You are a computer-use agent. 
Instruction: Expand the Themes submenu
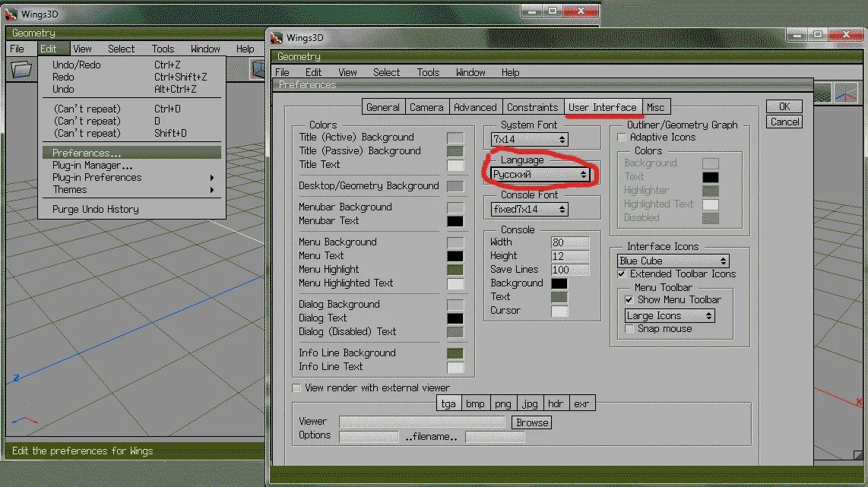point(131,190)
